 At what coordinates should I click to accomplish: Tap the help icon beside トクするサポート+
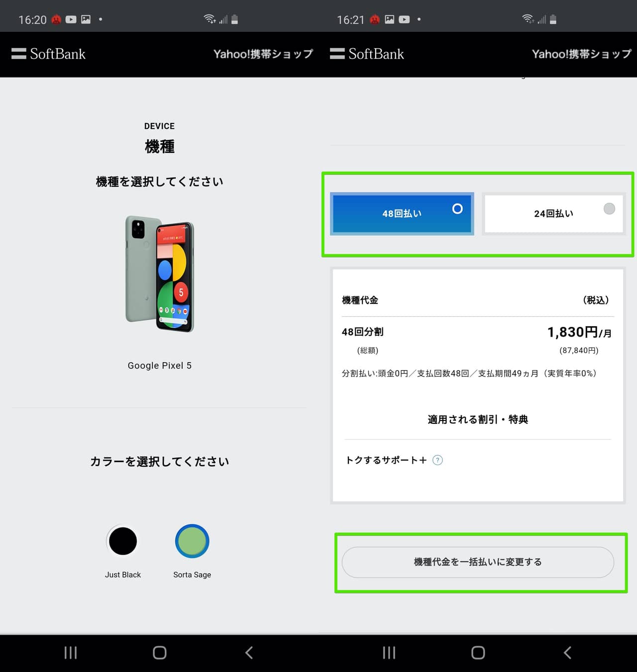(x=437, y=460)
